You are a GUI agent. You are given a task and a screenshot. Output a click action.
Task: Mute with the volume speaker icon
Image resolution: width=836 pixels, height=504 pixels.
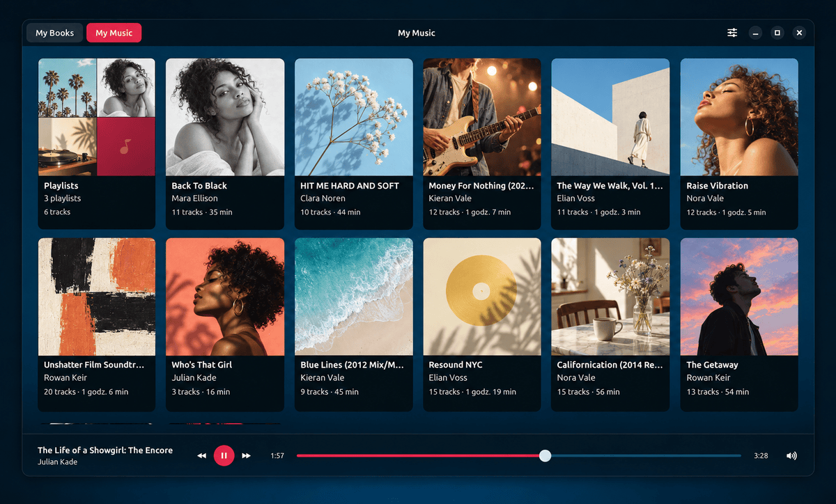(791, 456)
